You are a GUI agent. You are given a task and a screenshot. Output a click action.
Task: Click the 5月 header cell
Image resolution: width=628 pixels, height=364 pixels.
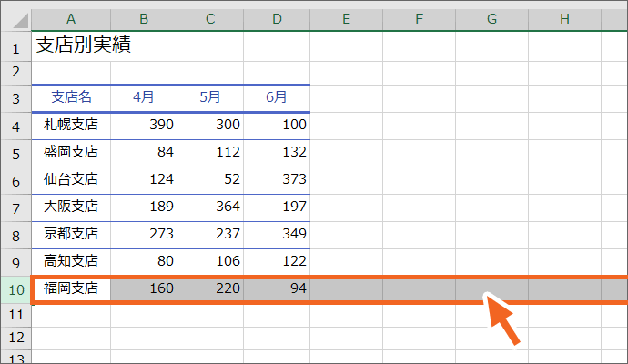click(210, 98)
